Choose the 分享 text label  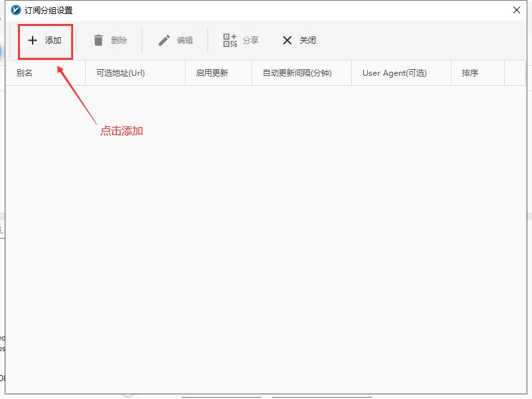coord(251,41)
